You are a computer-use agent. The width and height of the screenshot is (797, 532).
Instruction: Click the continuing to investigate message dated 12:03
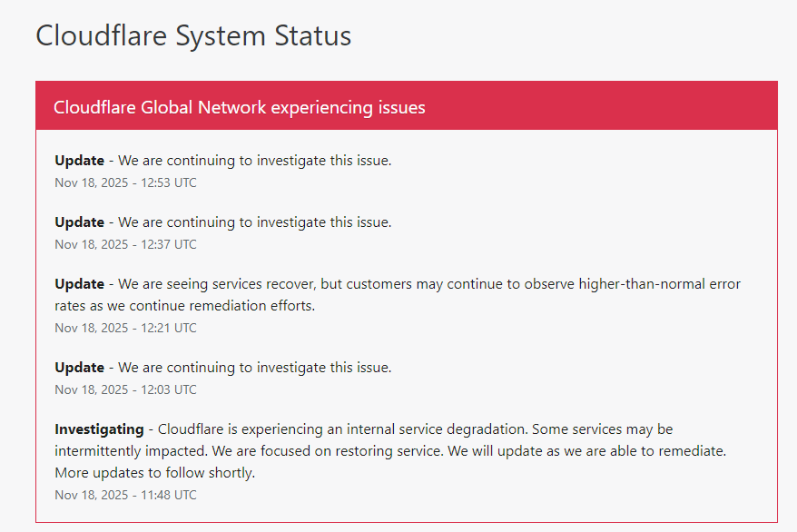(x=254, y=367)
